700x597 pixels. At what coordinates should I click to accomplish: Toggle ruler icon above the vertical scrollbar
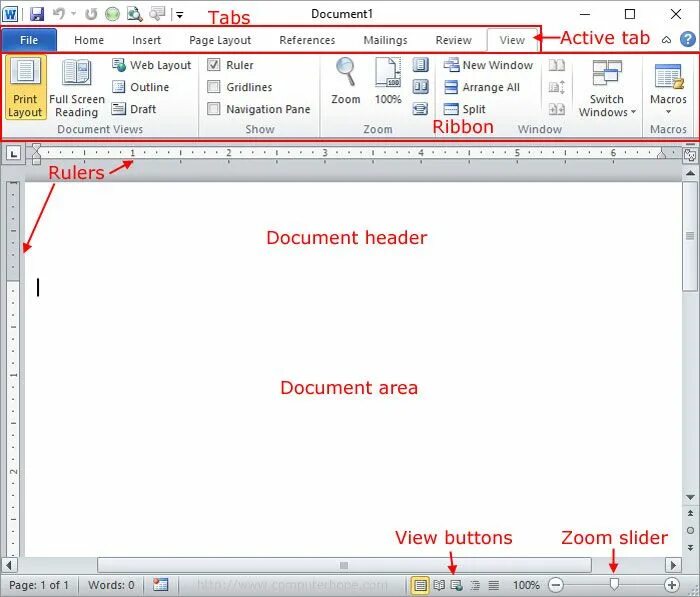click(x=690, y=155)
